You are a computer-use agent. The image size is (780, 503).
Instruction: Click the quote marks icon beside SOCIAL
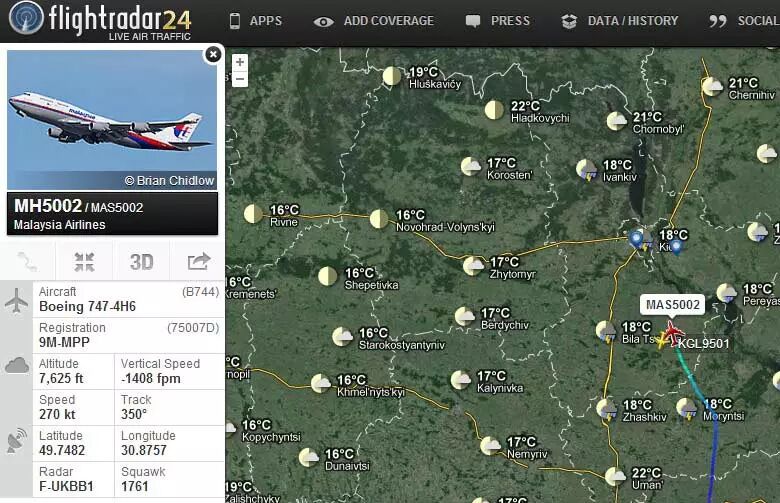pos(718,21)
